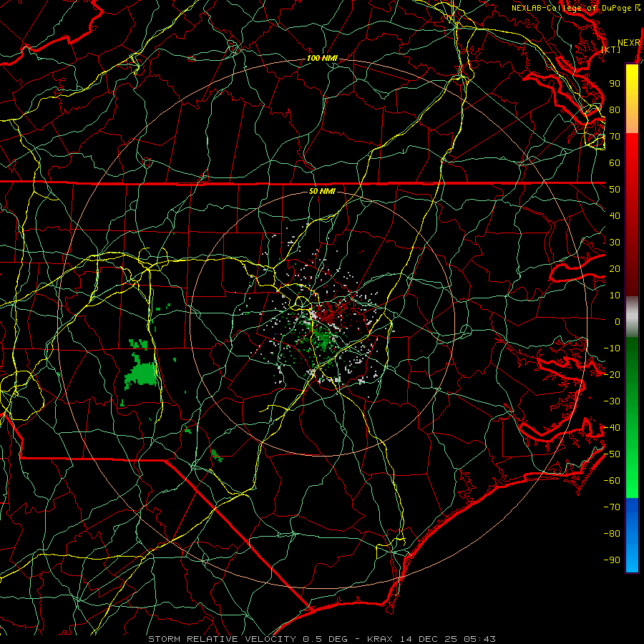Pick the light blue bottom segment of scale
The width and height of the screenshot is (644, 644).
coord(632,559)
